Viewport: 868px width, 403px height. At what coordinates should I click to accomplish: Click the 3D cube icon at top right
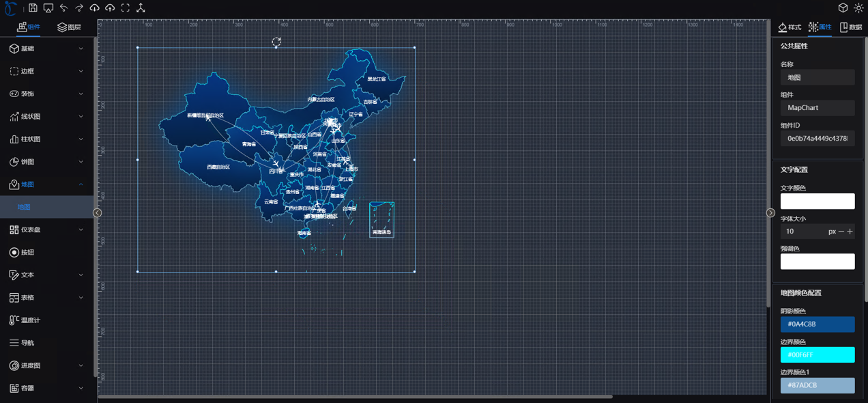point(843,8)
